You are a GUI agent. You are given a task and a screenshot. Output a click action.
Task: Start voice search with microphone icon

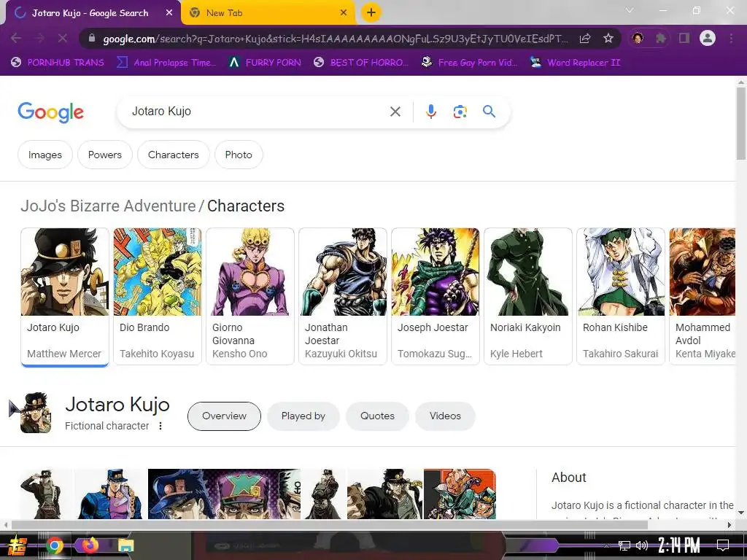430,112
